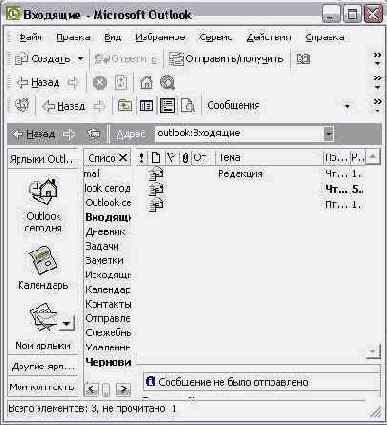Open the stacked cards shortcut icon above Мои ярлыки
Screen dimensions: 387x425
point(43,316)
